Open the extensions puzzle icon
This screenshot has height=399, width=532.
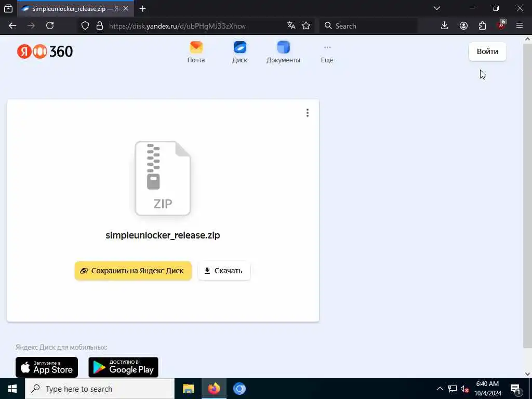click(482, 26)
